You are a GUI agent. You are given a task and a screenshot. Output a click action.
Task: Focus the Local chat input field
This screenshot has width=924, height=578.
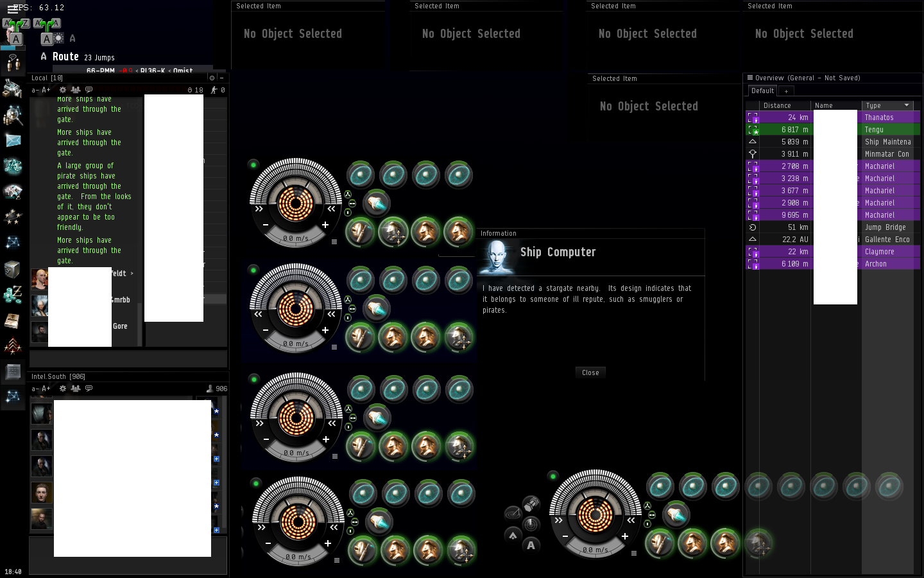[128, 358]
